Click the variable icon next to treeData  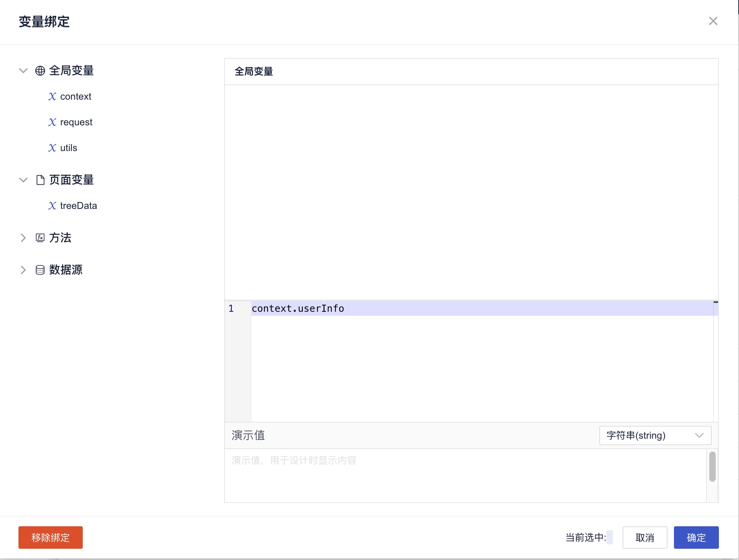click(x=52, y=206)
